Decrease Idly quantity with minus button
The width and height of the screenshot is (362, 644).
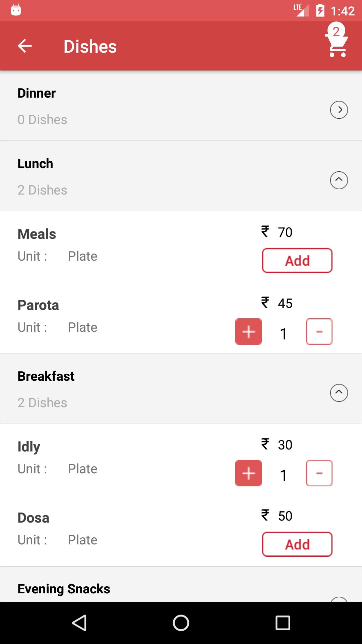coord(319,473)
